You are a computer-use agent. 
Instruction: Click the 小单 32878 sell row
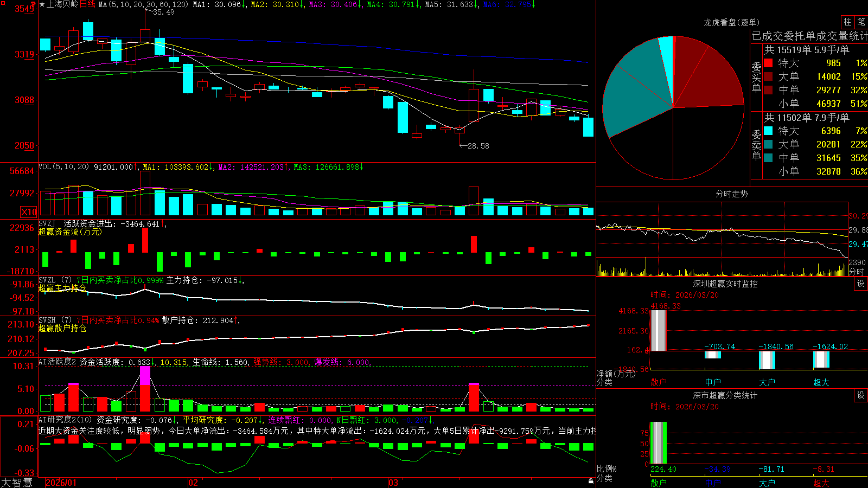[x=815, y=171]
